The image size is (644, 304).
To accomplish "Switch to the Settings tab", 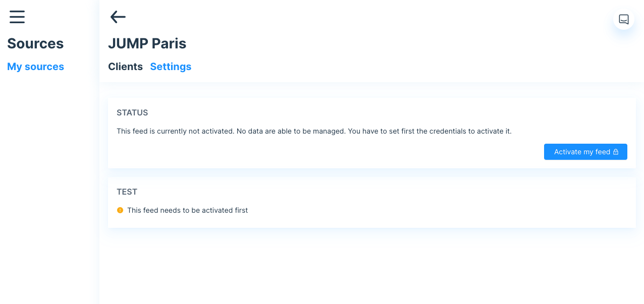I will tap(171, 67).
